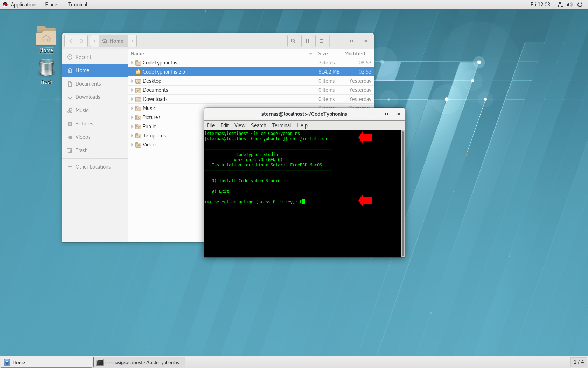The width and height of the screenshot is (588, 368).
Task: Click right path arrow after Home breadcrumb
Action: [132, 41]
